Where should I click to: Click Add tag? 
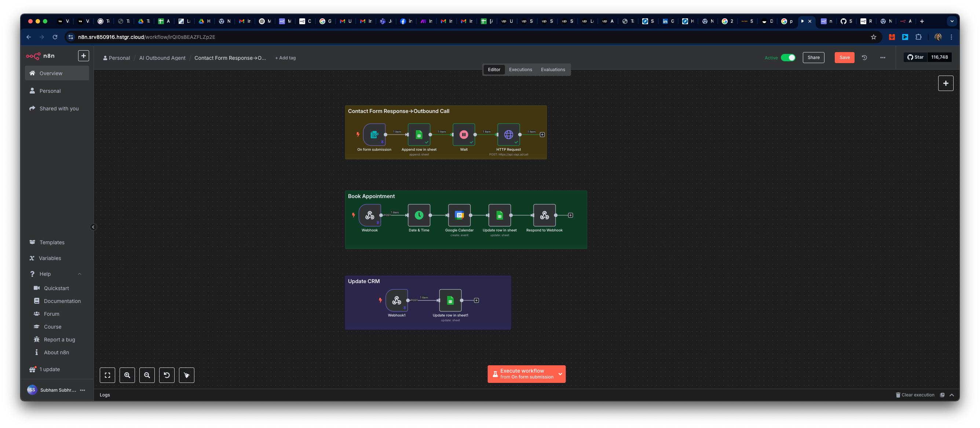[285, 58]
